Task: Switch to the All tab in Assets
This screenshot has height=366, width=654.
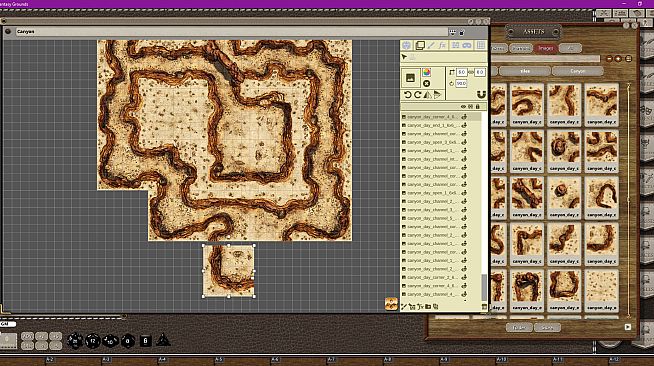Action: tap(570, 48)
